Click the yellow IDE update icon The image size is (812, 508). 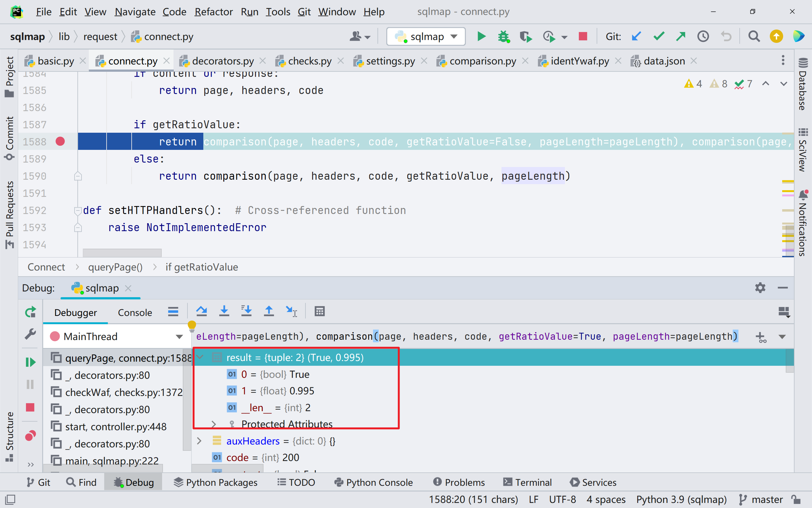point(776,36)
